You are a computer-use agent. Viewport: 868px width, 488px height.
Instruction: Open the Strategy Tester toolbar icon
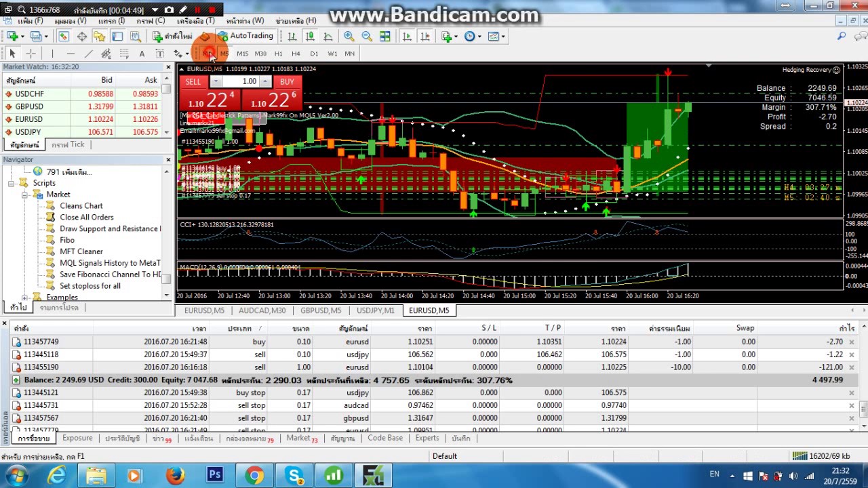135,36
